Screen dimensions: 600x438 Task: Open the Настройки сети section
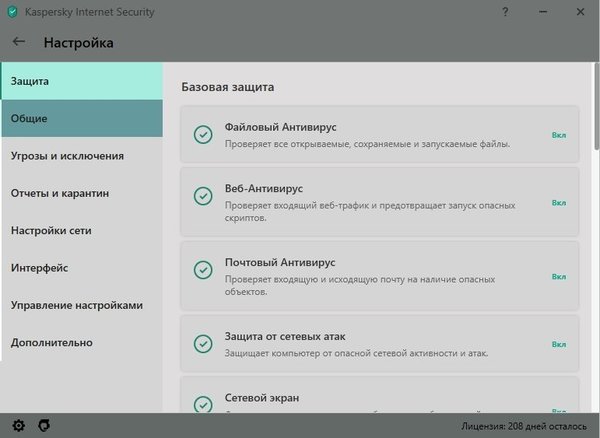[81, 230]
